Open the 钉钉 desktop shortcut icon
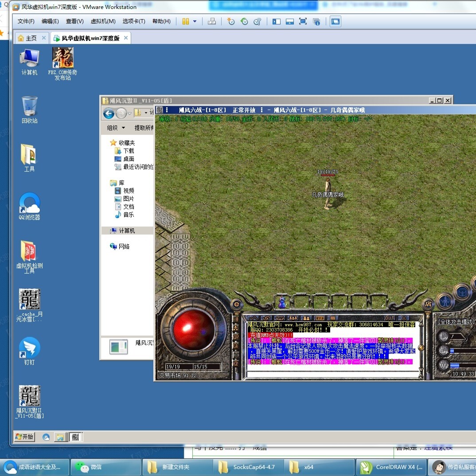The height and width of the screenshot is (476, 476). click(29, 347)
